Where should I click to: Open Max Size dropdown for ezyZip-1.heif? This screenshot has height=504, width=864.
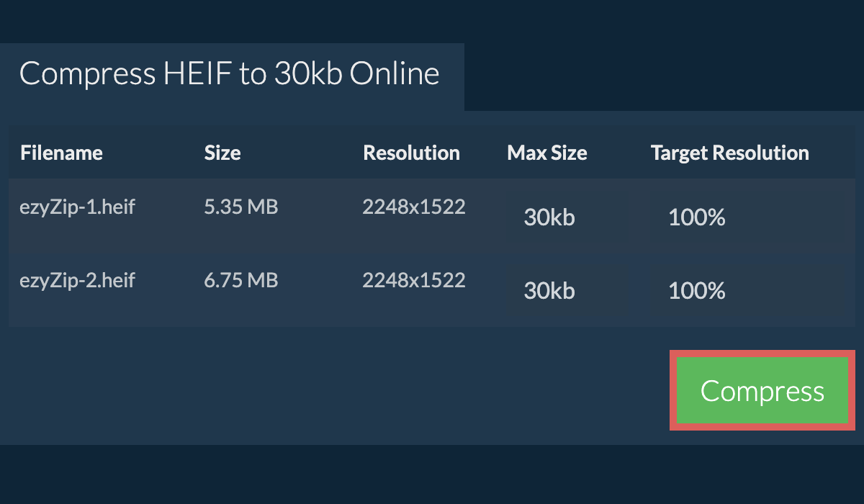pos(566,217)
